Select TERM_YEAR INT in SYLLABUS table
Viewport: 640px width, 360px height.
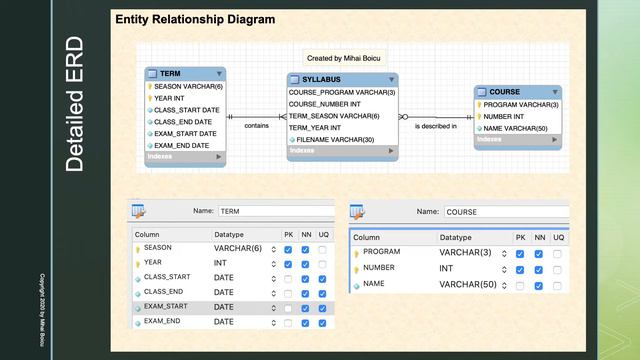point(315,128)
